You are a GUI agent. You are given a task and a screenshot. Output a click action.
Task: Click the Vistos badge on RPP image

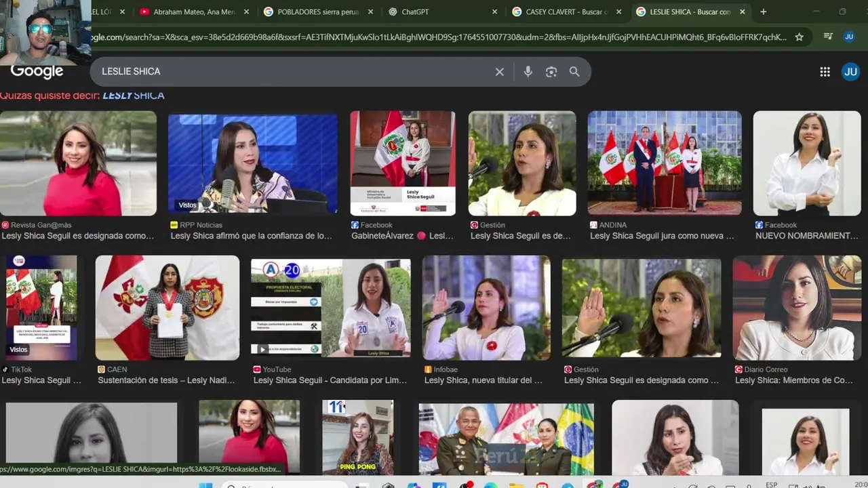[187, 205]
